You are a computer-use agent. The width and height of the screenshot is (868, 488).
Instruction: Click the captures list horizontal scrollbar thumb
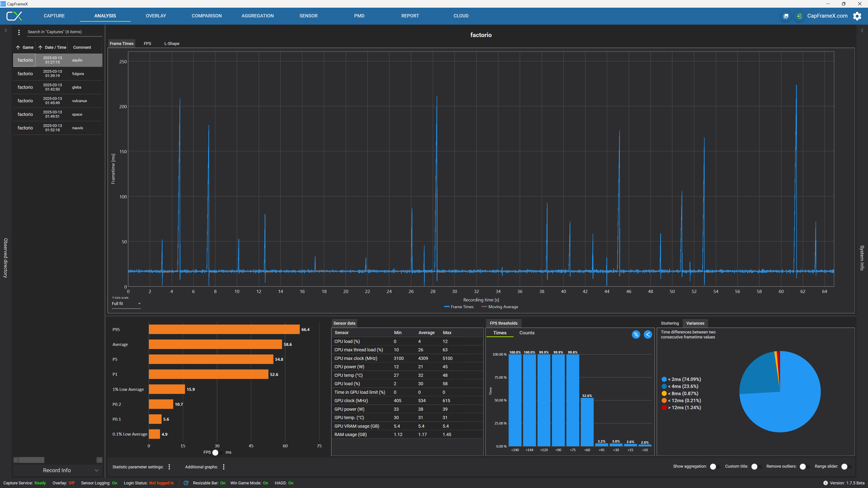[32, 460]
